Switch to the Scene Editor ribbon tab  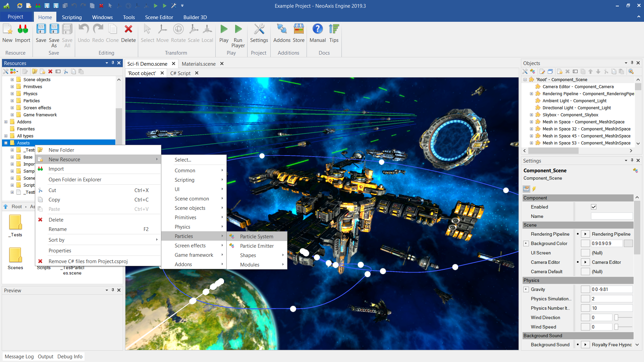tap(159, 17)
